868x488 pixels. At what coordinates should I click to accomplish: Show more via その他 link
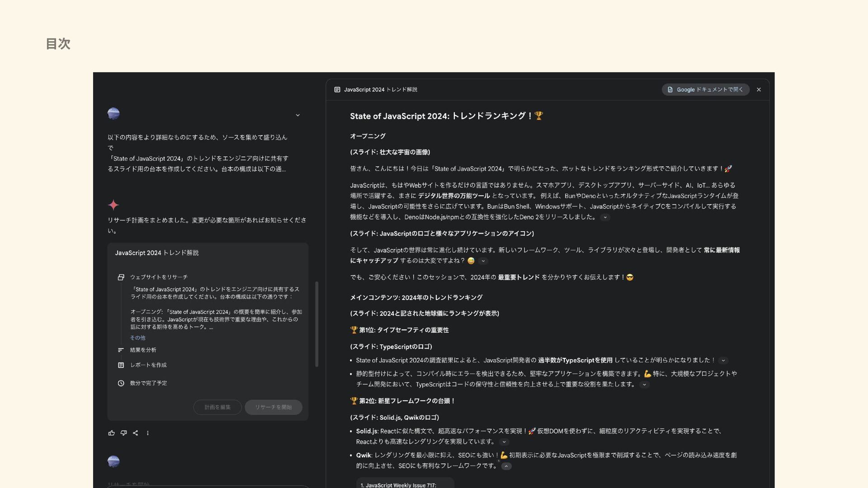(137, 338)
